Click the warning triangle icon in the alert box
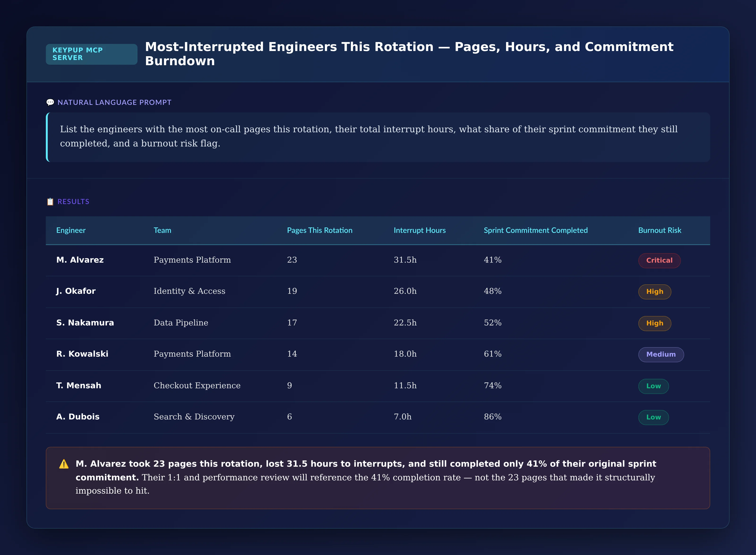The width and height of the screenshot is (756, 555). point(64,464)
